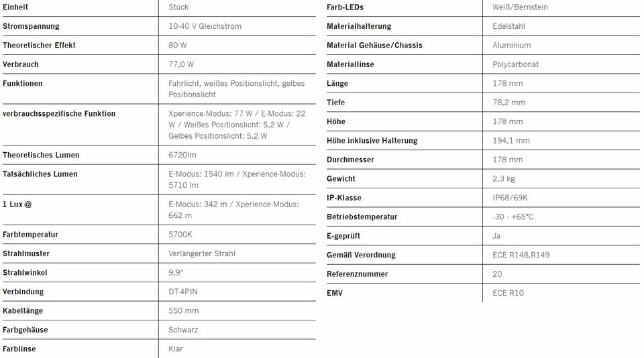
Task: Select the 'Weiß/Bernstein' LED color value
Action: pos(520,7)
